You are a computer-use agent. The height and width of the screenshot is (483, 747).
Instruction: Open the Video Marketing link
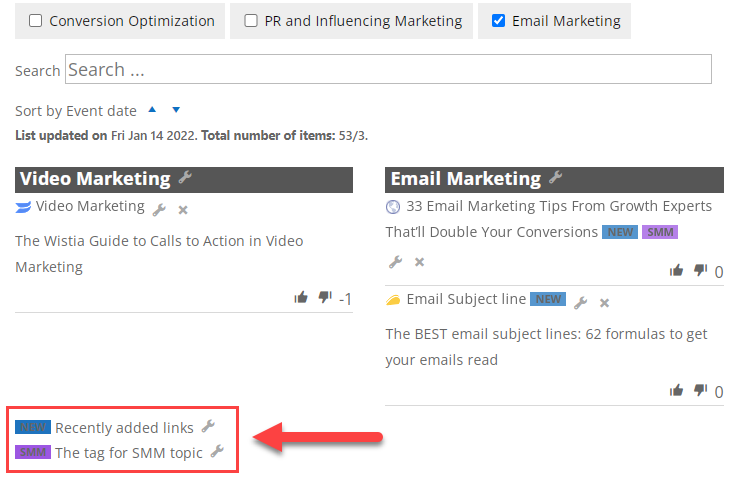pyautogui.click(x=90, y=206)
